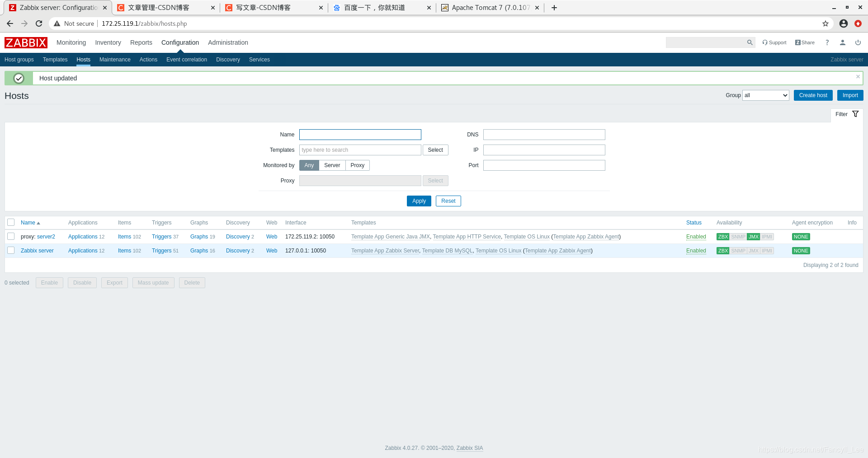
Task: Open the Administration menu
Action: click(228, 42)
